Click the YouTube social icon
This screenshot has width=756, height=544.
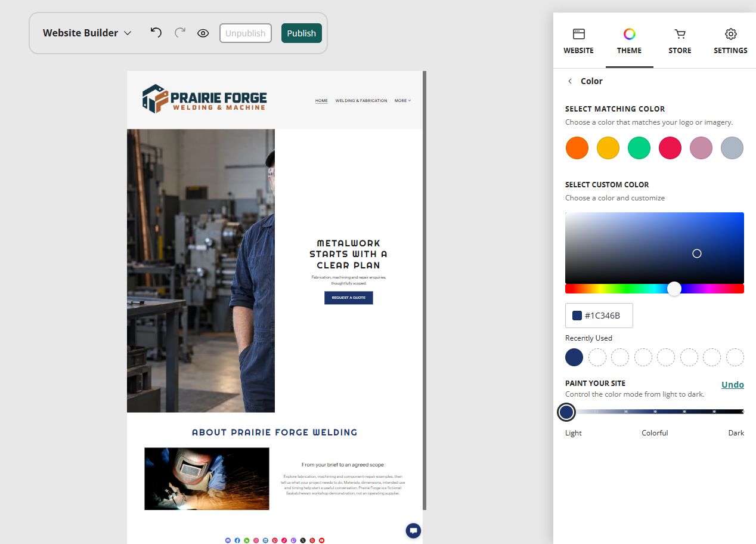[322, 540]
